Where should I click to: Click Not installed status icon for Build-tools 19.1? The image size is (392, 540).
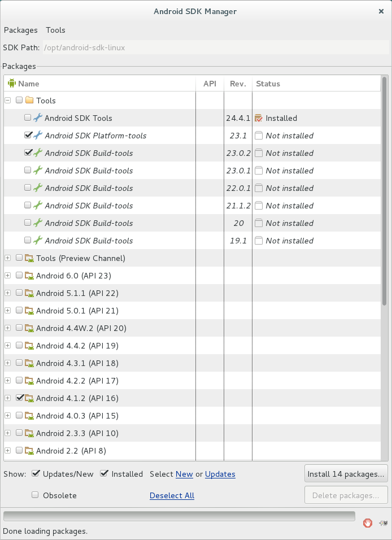(259, 241)
